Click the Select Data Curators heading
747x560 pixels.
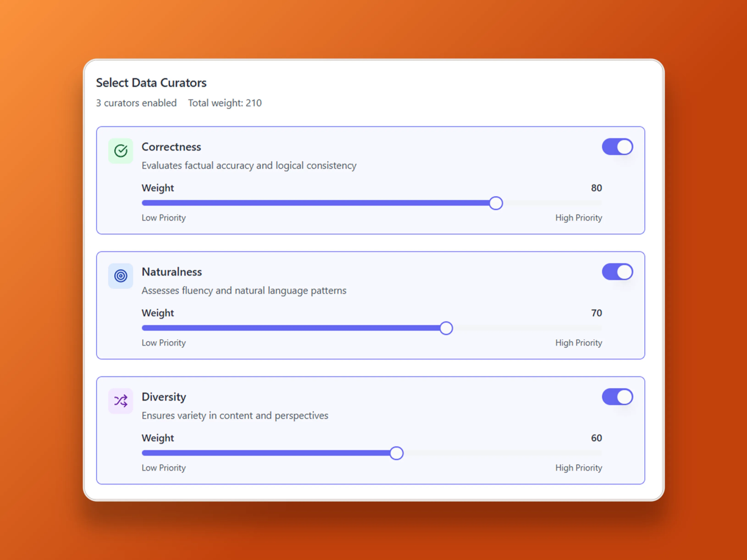pyautogui.click(x=151, y=83)
